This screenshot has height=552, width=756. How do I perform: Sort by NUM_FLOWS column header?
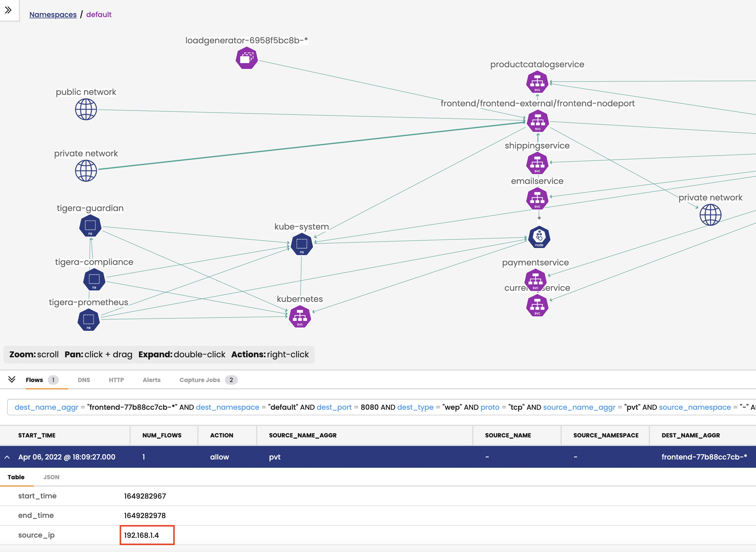(162, 435)
